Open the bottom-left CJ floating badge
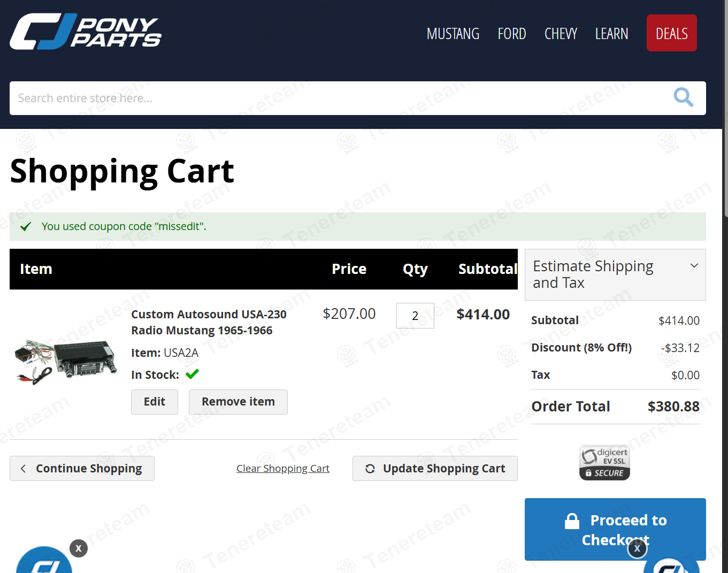Viewport: 728px width, 573px height. (44, 560)
